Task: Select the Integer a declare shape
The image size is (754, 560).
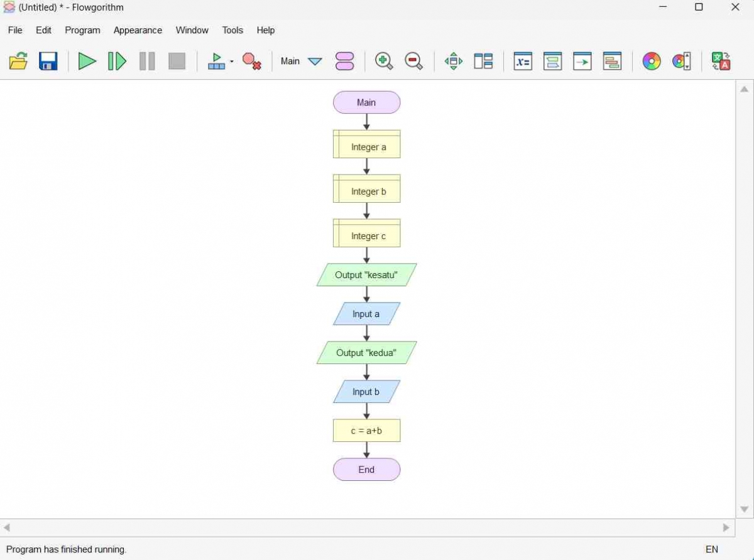Action: pos(366,144)
